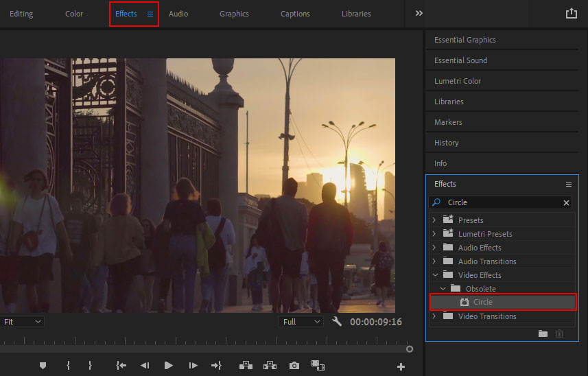
Task: Click the program monitor time ruler
Action: click(x=204, y=340)
